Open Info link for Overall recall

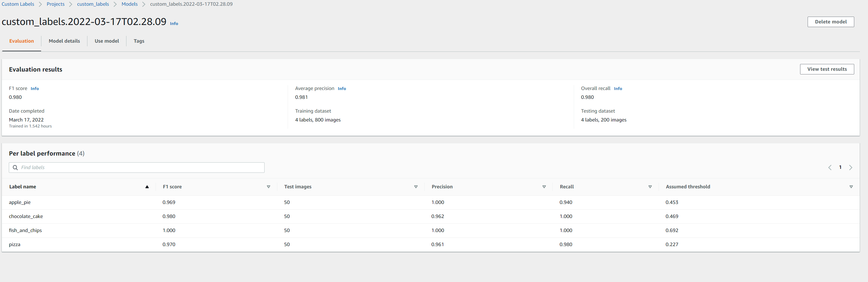tap(618, 89)
